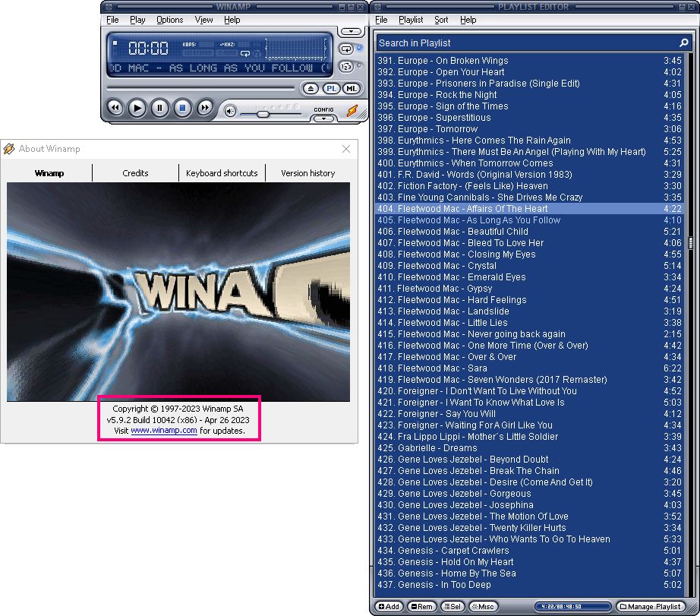Open the Help menu in the Winamp main window
This screenshot has height=616, width=700.
tap(232, 20)
